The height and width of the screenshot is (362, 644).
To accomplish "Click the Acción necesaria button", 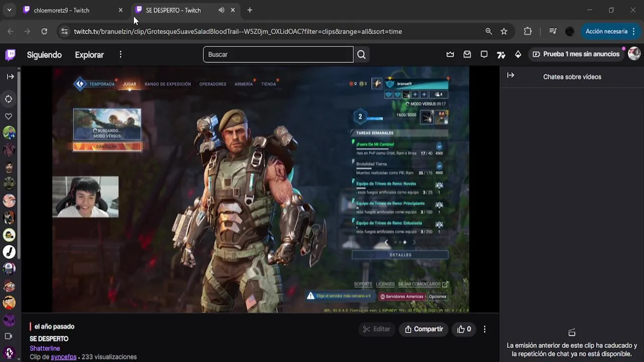I will click(606, 31).
